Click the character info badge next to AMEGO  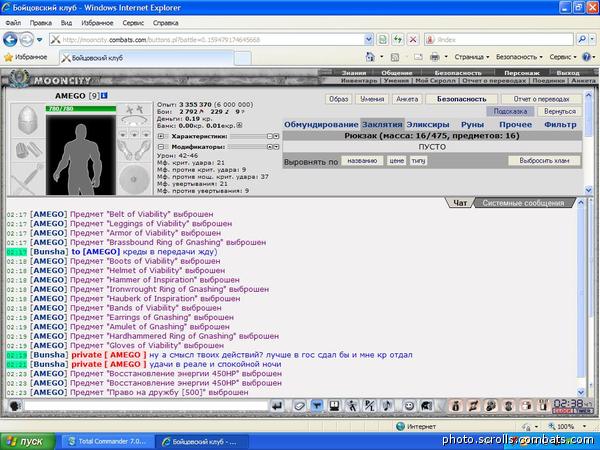104,96
